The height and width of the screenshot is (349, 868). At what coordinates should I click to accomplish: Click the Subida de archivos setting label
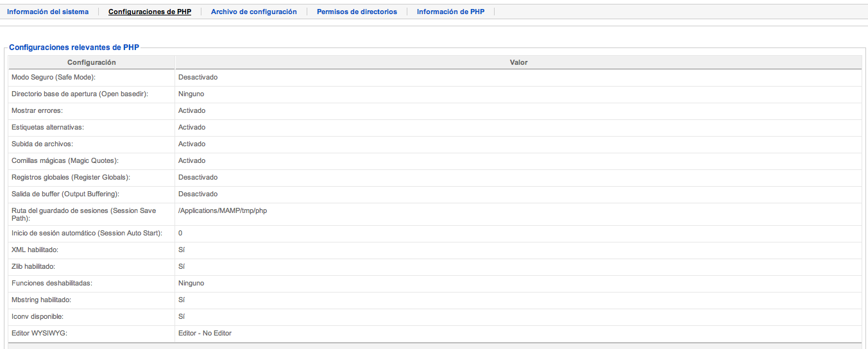point(42,144)
